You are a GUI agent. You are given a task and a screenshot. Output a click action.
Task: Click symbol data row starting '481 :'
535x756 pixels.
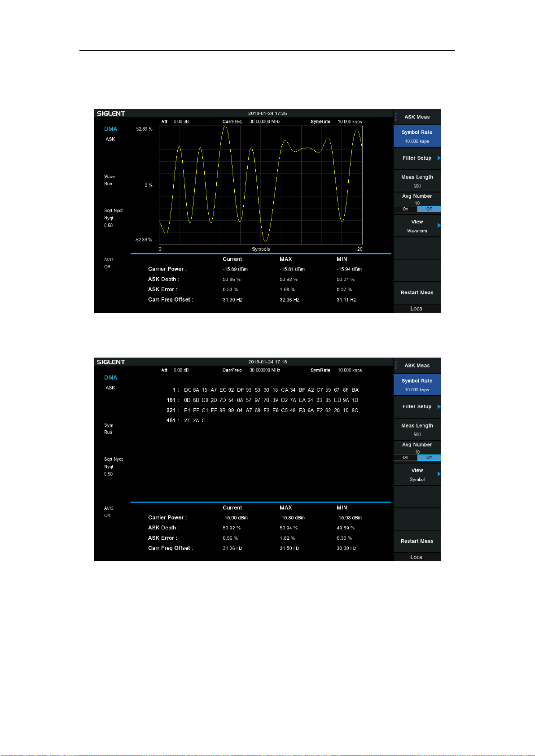coord(186,420)
